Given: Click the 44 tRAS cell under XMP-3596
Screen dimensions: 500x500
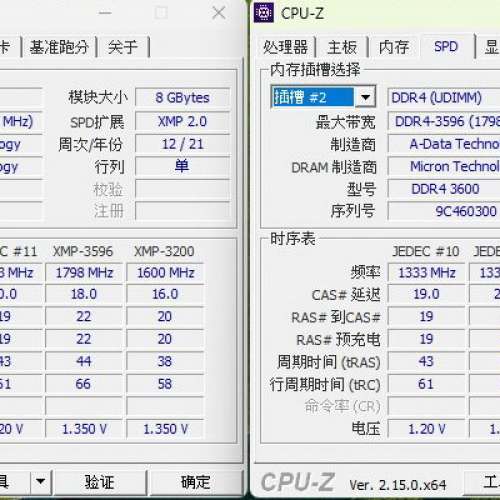Looking at the screenshot, I should click(84, 361).
